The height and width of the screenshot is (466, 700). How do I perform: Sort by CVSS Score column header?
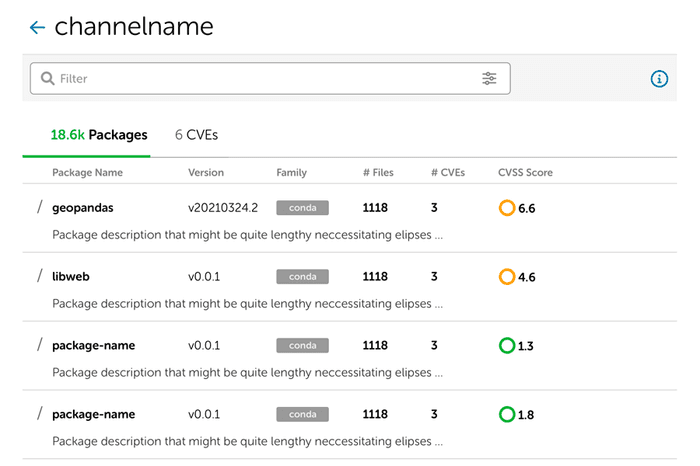525,173
